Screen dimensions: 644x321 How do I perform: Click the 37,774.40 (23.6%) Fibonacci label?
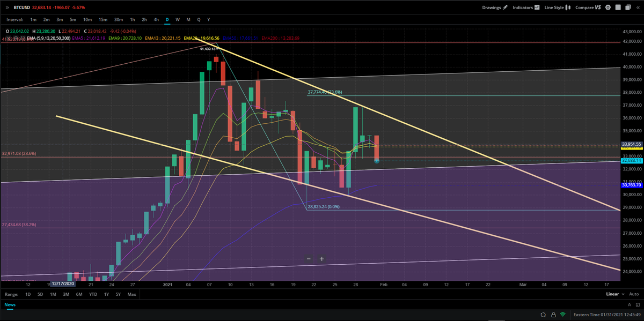coord(325,92)
